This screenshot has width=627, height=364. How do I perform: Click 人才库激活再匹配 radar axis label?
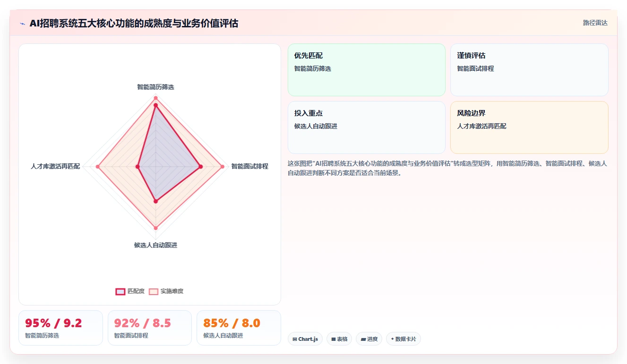[x=55, y=166]
